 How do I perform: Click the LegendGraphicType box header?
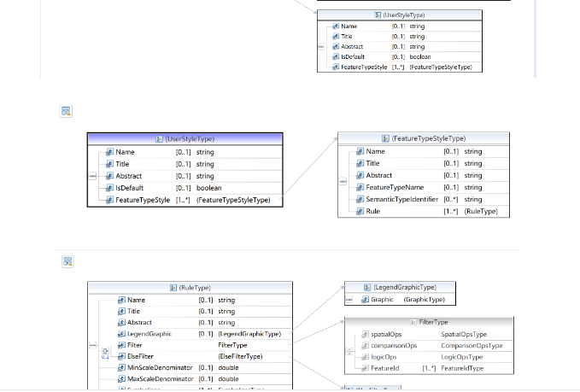tap(401, 287)
